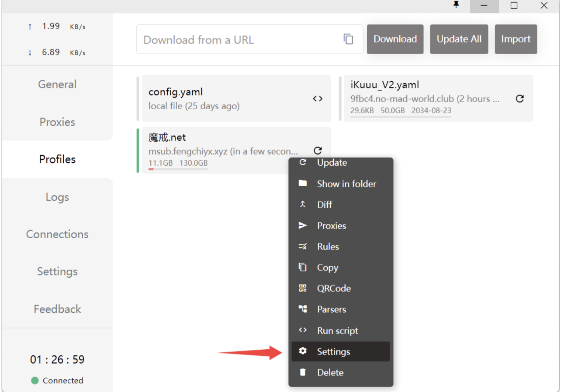Click the Proxies arrow icon in context menu
The width and height of the screenshot is (566, 392).
point(303,225)
